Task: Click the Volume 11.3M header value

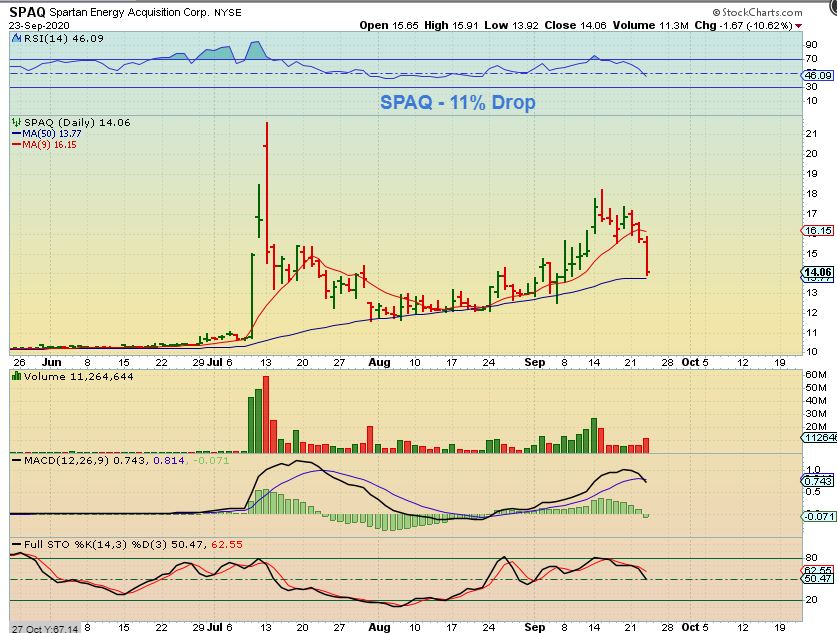Action: coord(651,25)
